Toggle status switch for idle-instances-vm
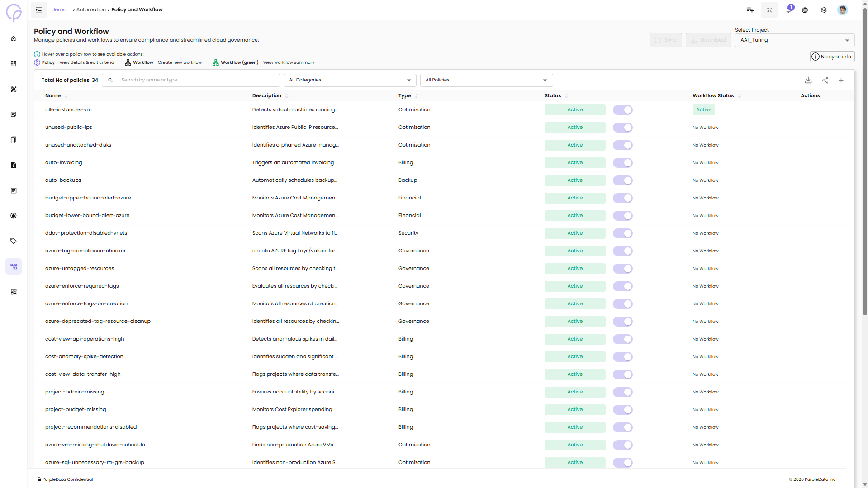868x488 pixels. click(622, 110)
